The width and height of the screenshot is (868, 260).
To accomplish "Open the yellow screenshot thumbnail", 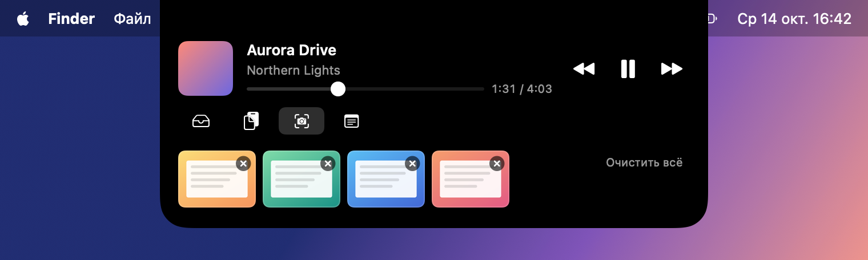I will click(217, 179).
